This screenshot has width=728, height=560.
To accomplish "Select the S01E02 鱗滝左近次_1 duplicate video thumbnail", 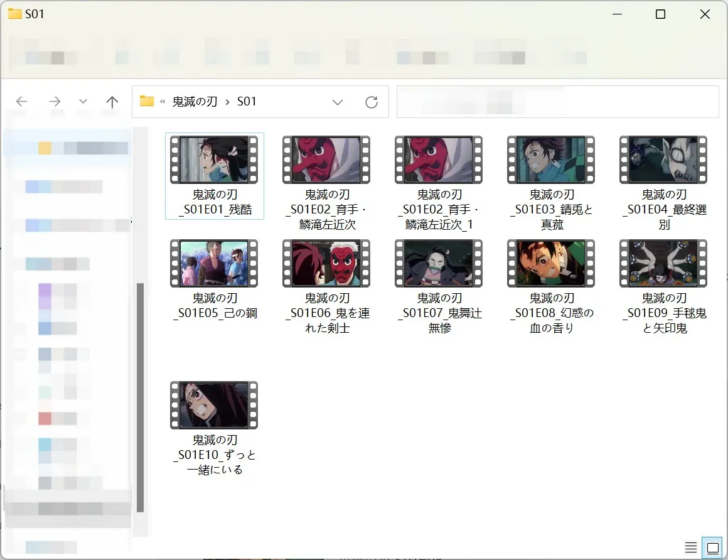I will point(439,159).
